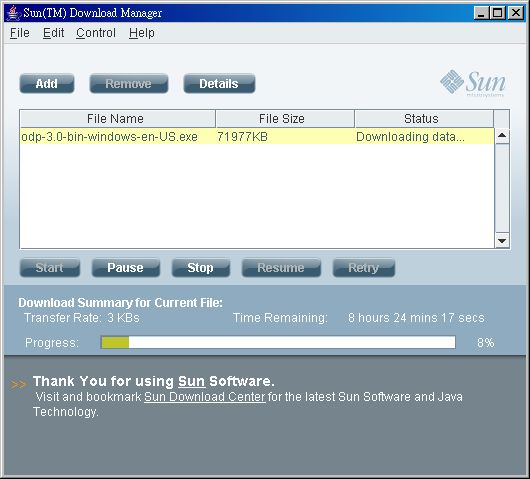The image size is (530, 479).
Task: Select odp-3.0-bin-windows-en-US.exe row
Action: tap(257, 137)
